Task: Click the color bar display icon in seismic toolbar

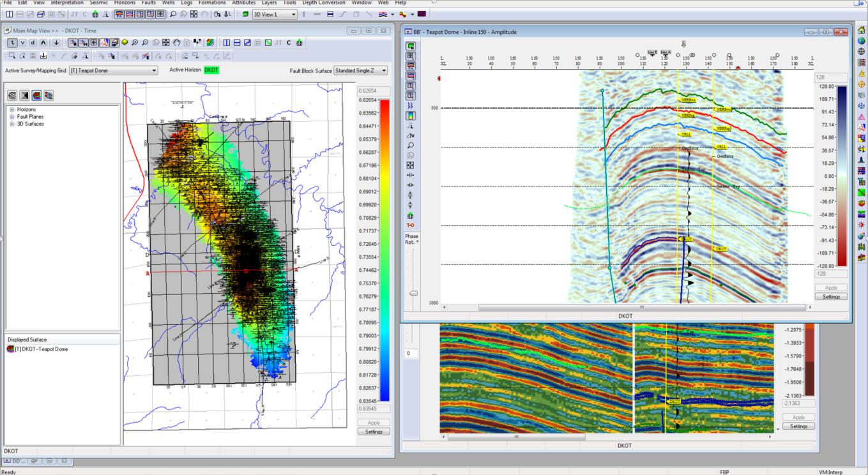Action: 411,116
